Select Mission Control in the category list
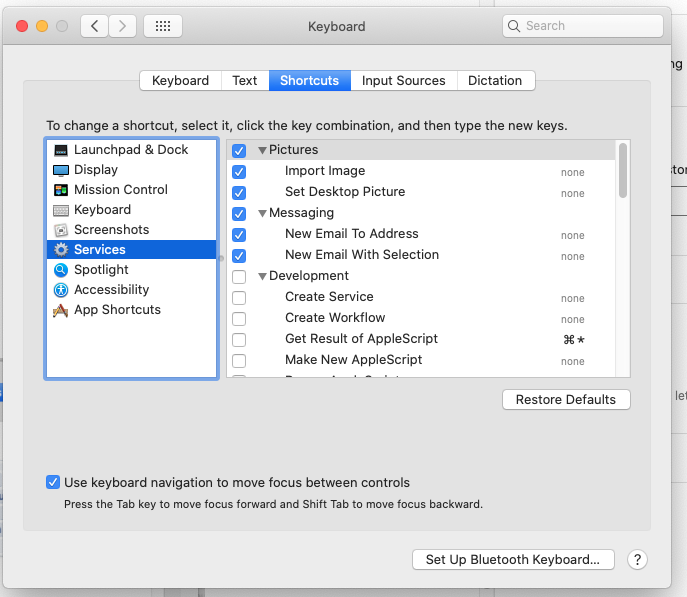Image resolution: width=687 pixels, height=597 pixels. pos(131,190)
